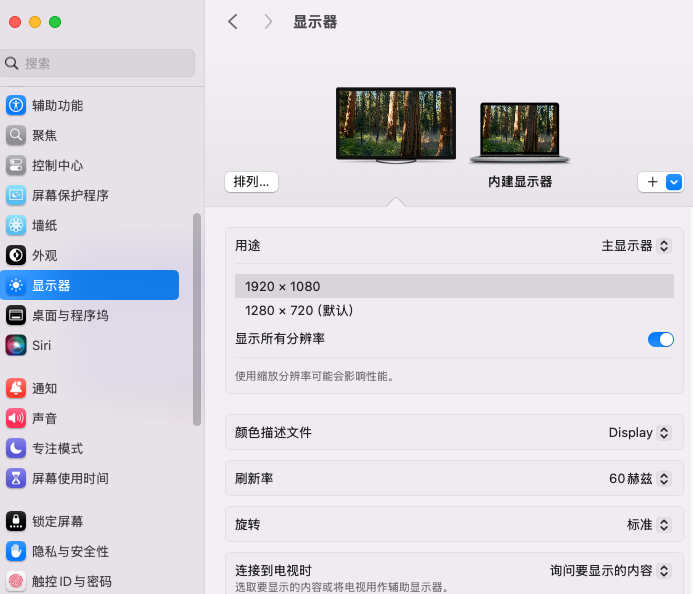Click the 墙纸 wallpaper flower icon
Image resolution: width=693 pixels, height=594 pixels.
pyautogui.click(x=16, y=225)
